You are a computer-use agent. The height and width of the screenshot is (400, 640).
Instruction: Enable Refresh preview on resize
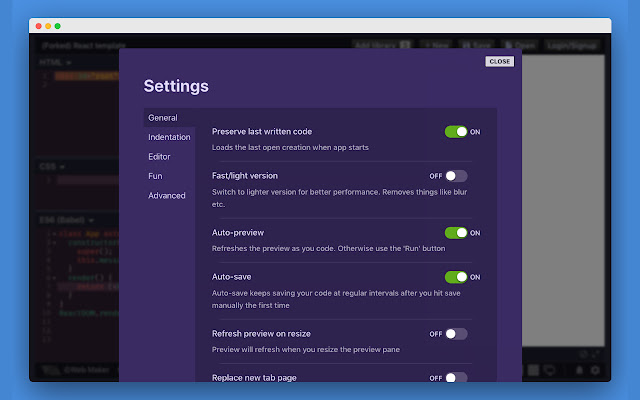(456, 334)
